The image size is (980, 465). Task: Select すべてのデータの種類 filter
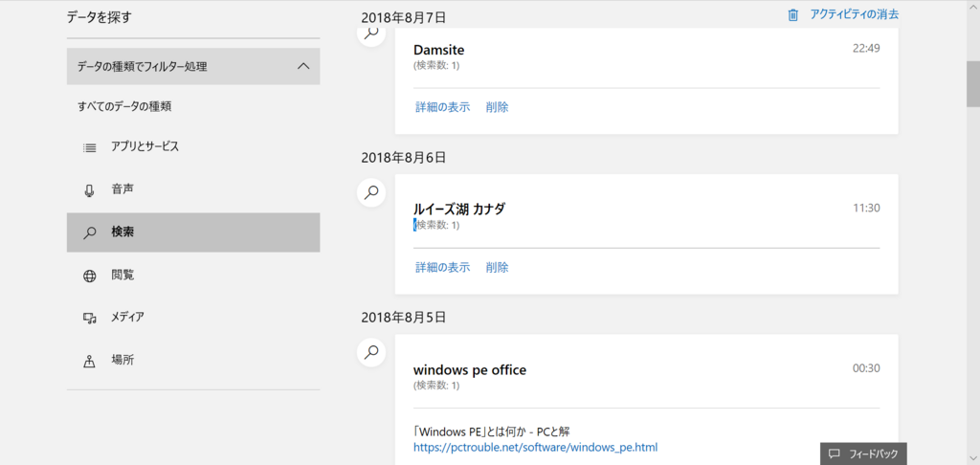click(x=124, y=107)
